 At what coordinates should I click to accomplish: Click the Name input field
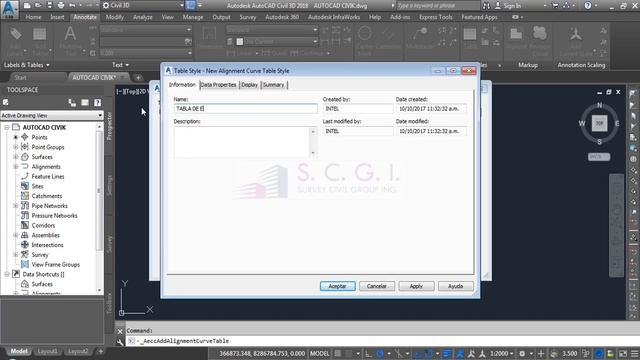(245, 109)
